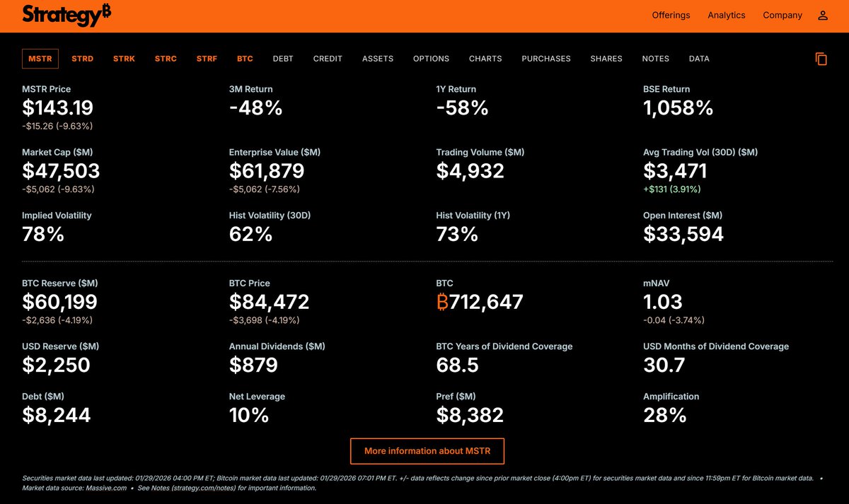This screenshot has height=504, width=849.
Task: Open the DATA tab
Action: pos(699,59)
